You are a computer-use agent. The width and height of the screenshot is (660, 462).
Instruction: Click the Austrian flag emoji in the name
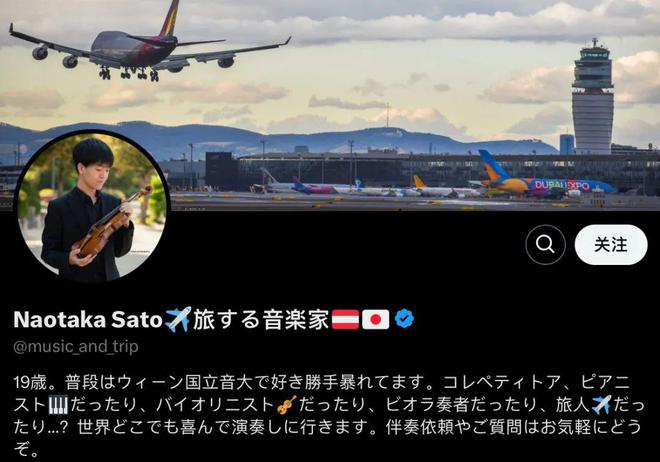(345, 319)
